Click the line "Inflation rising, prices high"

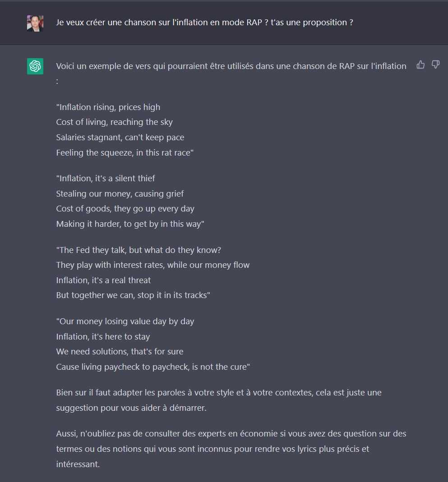click(x=108, y=107)
